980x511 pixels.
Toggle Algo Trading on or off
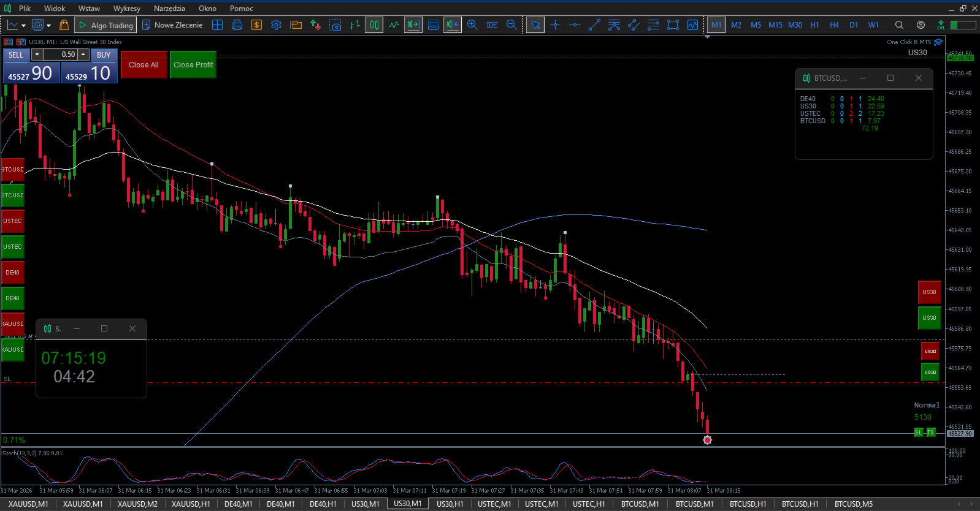click(x=105, y=25)
